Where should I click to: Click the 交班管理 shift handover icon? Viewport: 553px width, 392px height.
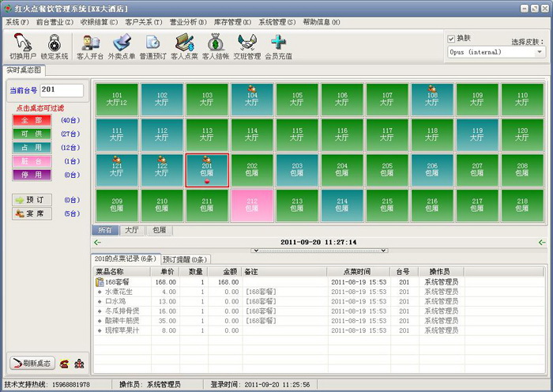coord(247,46)
